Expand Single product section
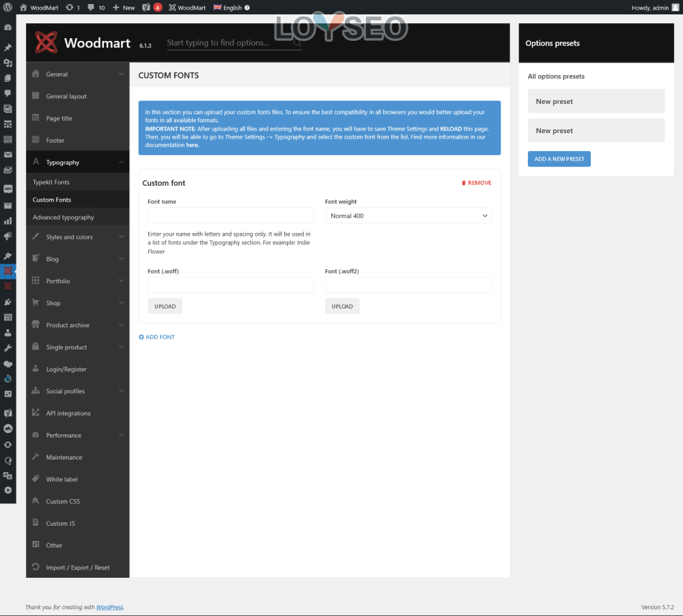 coord(78,347)
